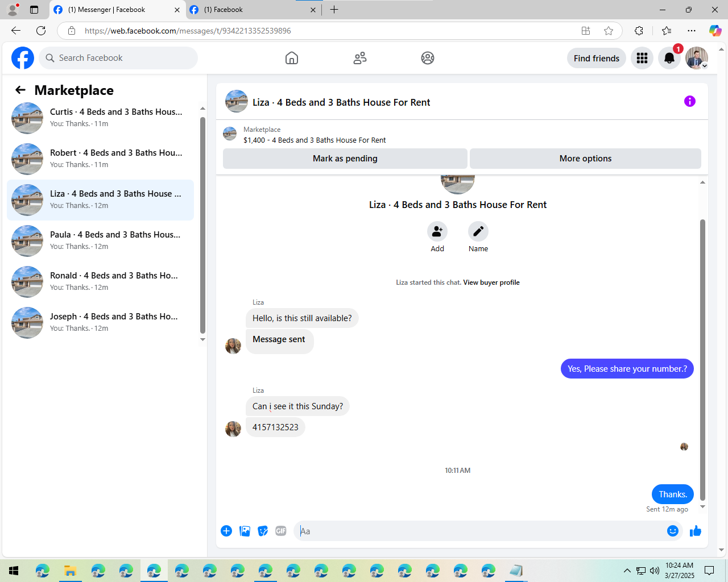Viewport: 728px width, 582px height.
Task: Click the address bar URL
Action: point(188,31)
